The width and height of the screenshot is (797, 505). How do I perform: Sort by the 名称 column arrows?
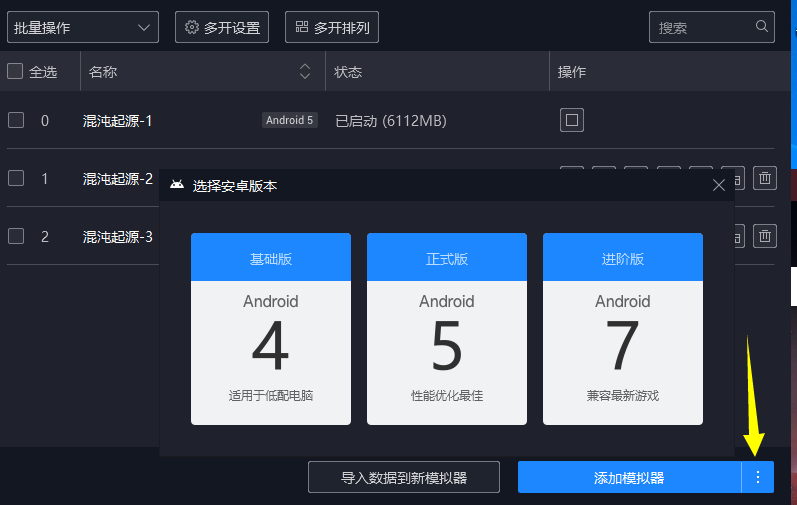click(304, 71)
